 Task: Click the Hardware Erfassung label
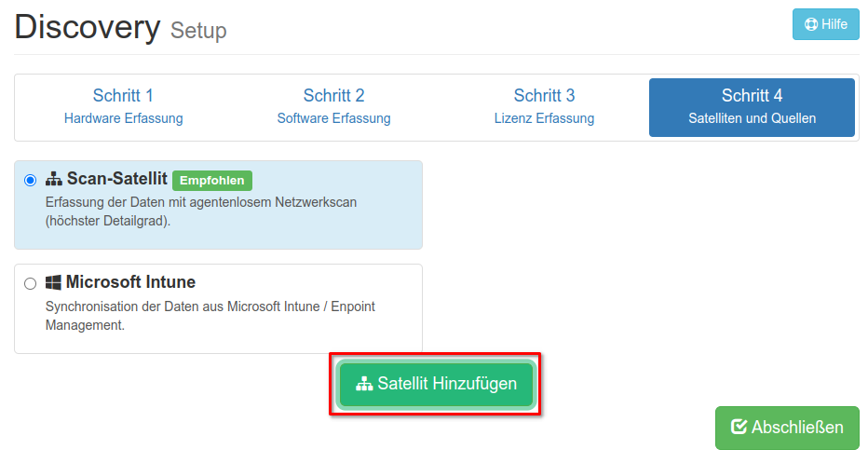tap(123, 118)
